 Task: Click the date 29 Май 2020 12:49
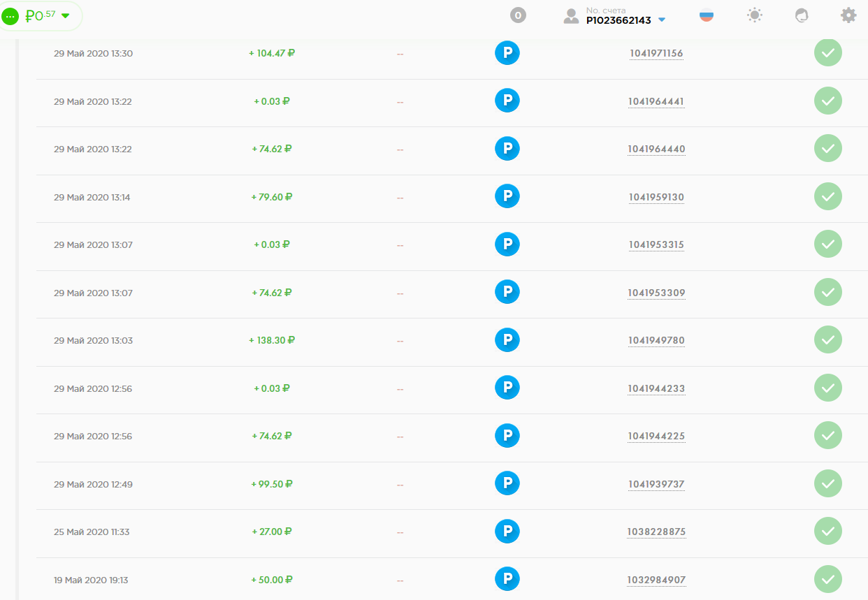pos(93,485)
